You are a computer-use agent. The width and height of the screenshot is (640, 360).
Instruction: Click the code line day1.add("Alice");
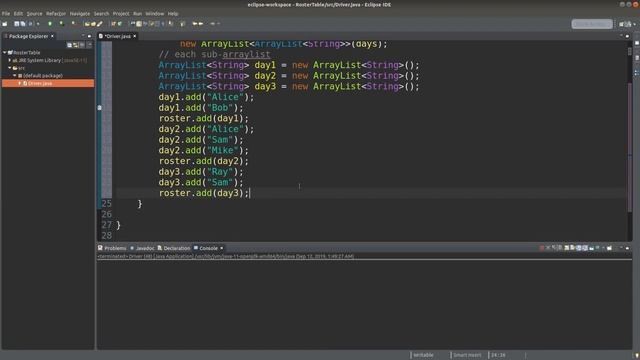206,97
